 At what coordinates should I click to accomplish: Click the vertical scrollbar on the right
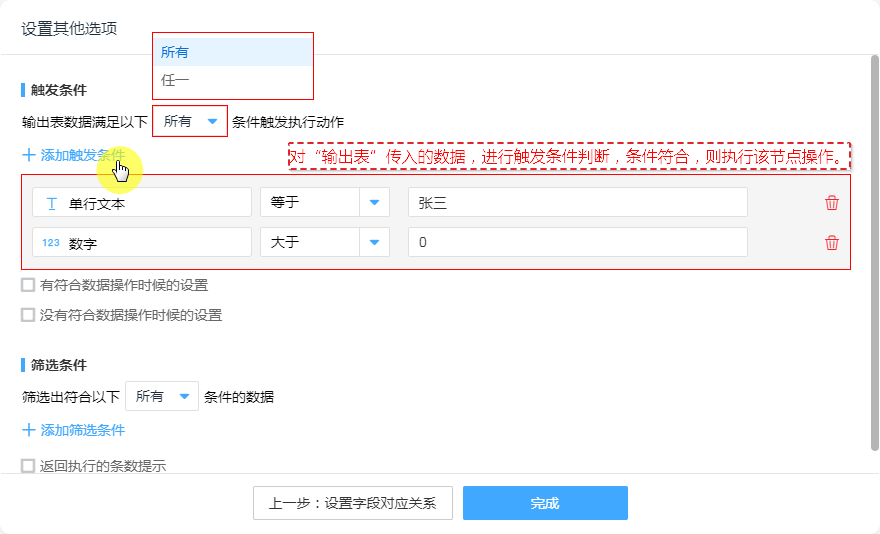[x=874, y=250]
